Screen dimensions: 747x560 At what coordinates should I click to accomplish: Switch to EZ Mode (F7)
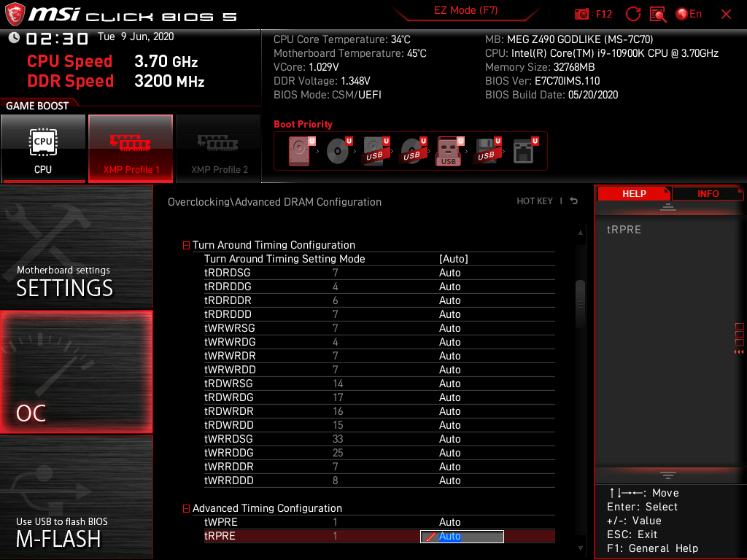[465, 10]
